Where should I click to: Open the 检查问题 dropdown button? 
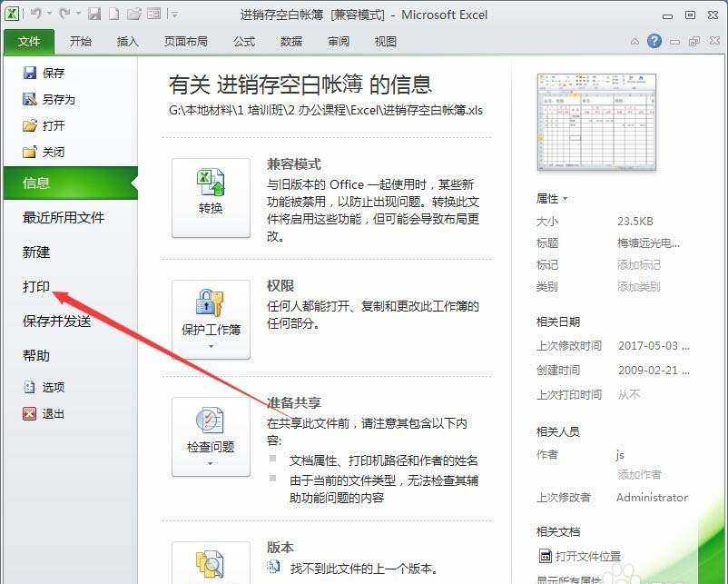pyautogui.click(x=211, y=437)
